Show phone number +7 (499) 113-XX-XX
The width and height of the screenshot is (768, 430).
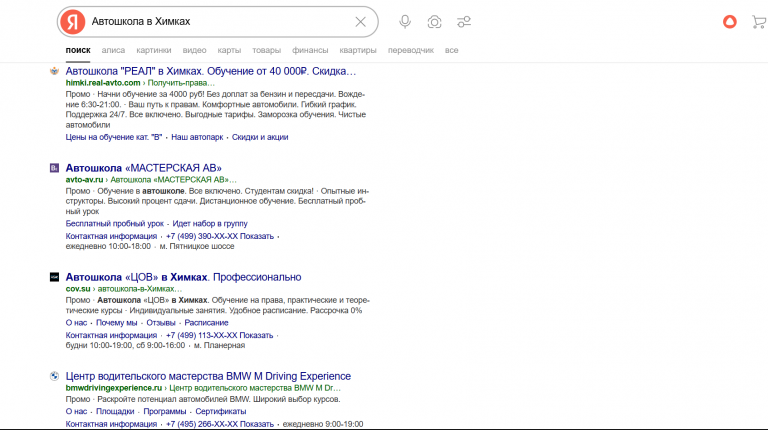click(219, 335)
